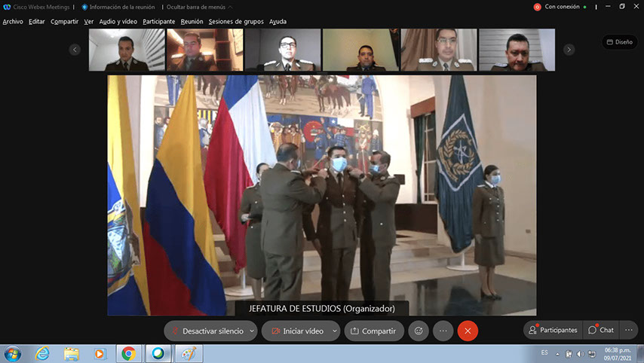This screenshot has height=363, width=644.
Task: Expand video options arrow next to Iniciar vídeo
Action: point(334,331)
